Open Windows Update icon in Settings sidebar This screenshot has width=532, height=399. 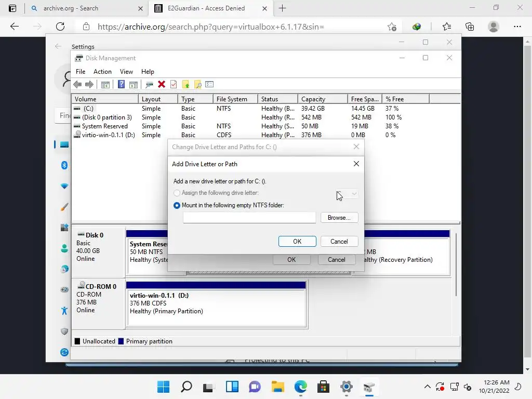pyautogui.click(x=64, y=352)
